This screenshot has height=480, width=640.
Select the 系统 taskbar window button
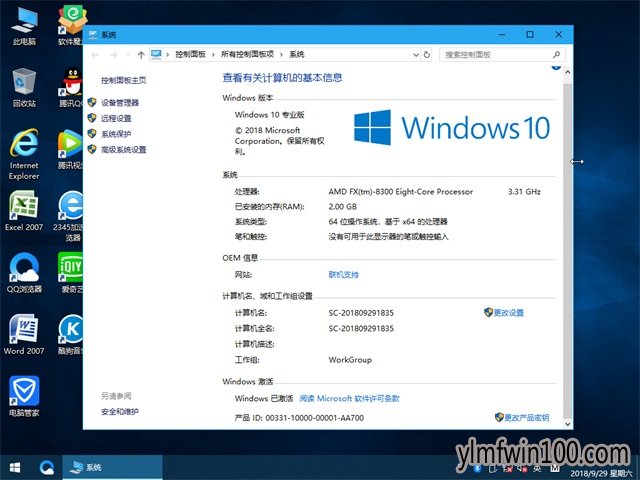(x=112, y=467)
